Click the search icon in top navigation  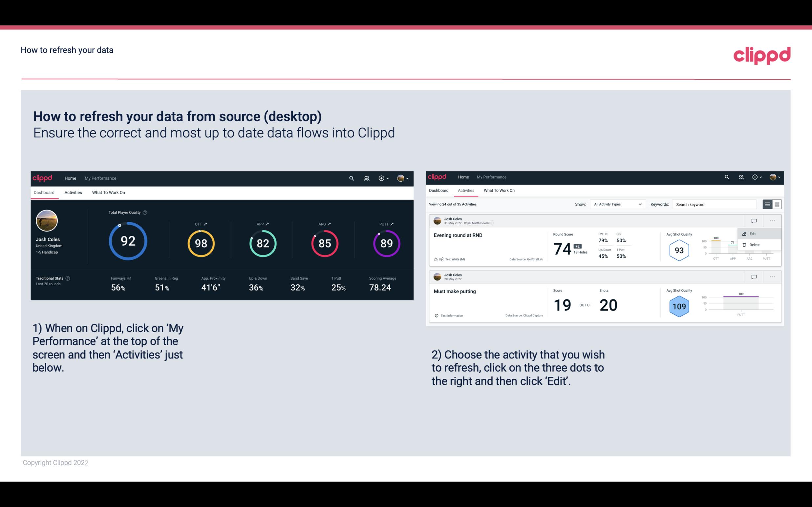[351, 178]
